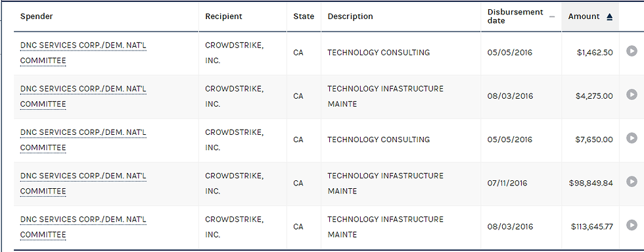Open DNC Services Corp link in $113,645.77 row
Viewport: 644px width, 252px height.
83,227
